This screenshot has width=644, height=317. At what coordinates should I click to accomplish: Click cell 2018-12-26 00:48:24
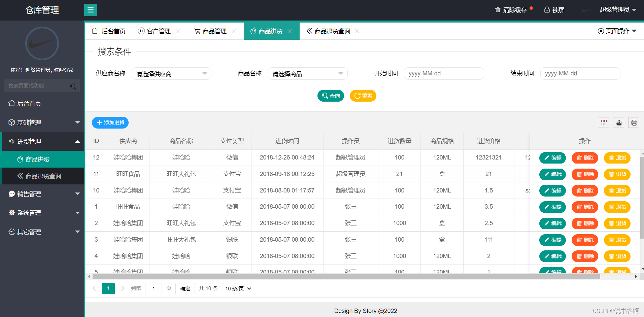(x=287, y=157)
